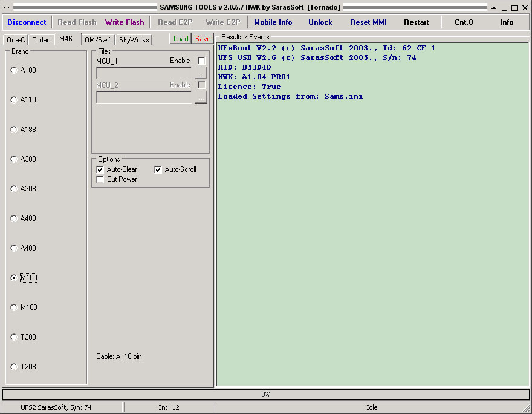This screenshot has width=532, height=414.
Task: Select the A400 brand option
Action: tap(24, 218)
